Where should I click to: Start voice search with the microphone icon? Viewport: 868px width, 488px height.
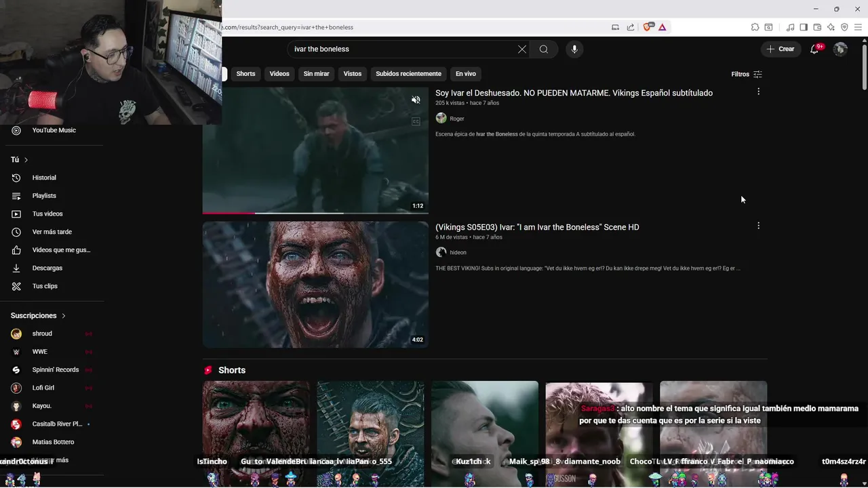click(x=574, y=49)
